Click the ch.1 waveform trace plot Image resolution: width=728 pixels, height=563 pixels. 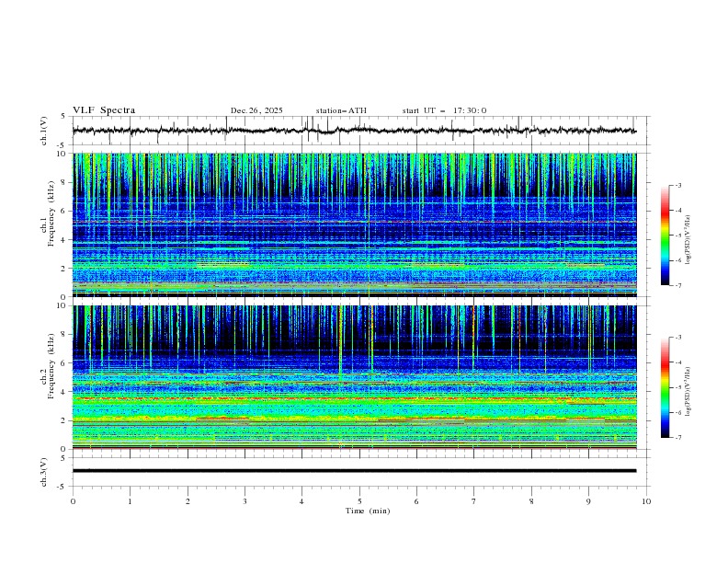(354, 131)
